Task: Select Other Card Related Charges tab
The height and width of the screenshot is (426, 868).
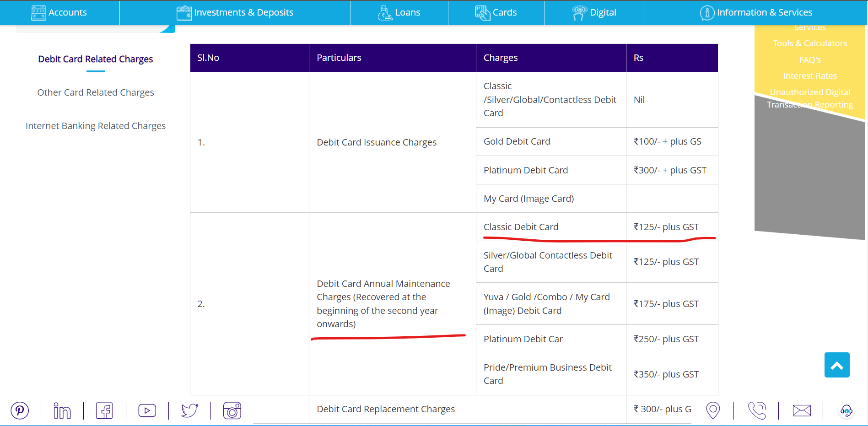Action: point(96,92)
